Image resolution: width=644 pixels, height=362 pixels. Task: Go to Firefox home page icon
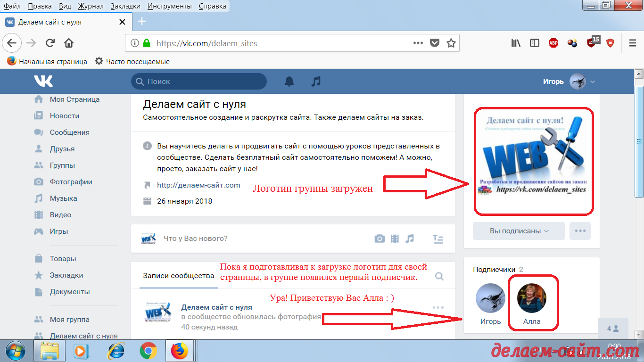click(x=69, y=43)
